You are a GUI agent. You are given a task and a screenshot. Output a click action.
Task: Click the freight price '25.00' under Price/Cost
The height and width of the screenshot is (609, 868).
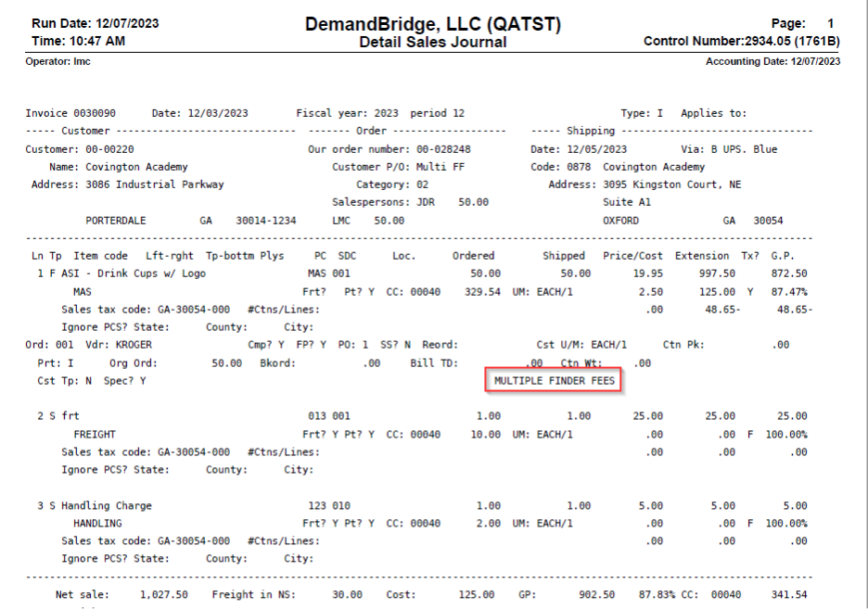(x=647, y=416)
